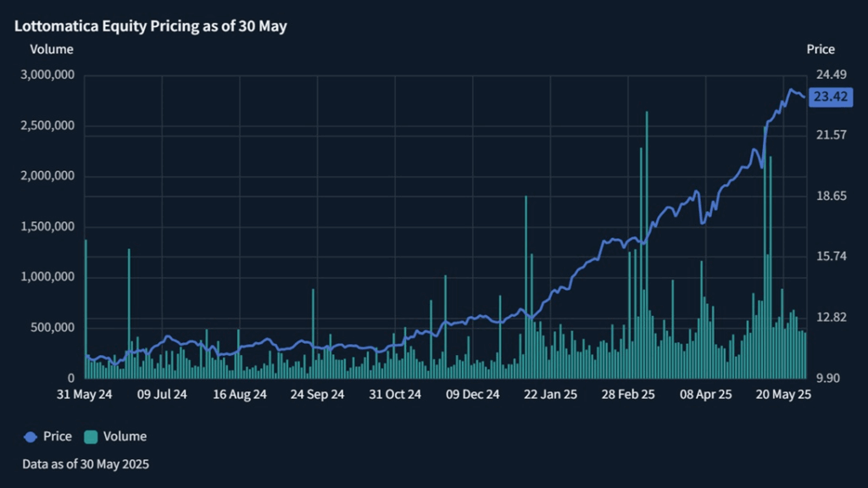Click the 'Volume' axis title
The image size is (868, 488).
[x=52, y=49]
